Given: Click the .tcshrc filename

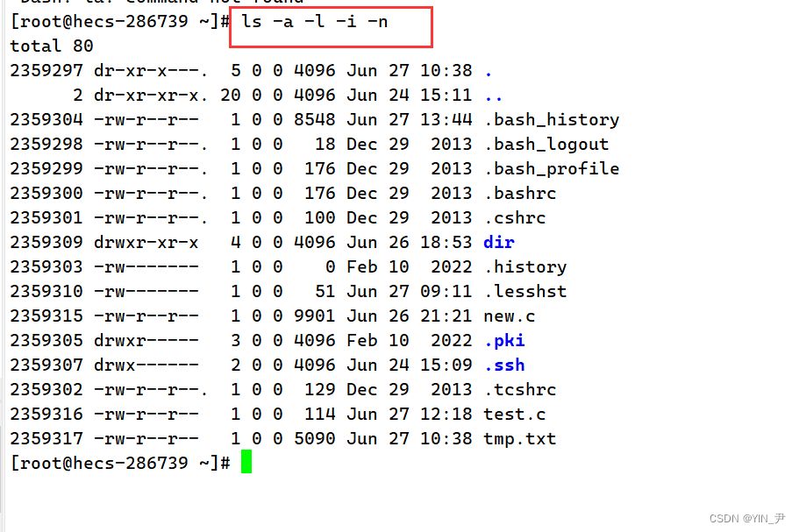Looking at the screenshot, I should point(519,389).
